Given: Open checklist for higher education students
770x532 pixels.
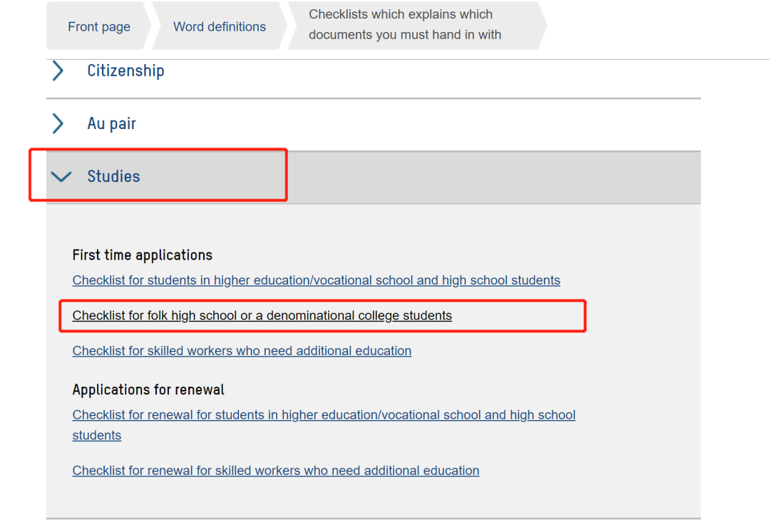Looking at the screenshot, I should pos(316,280).
